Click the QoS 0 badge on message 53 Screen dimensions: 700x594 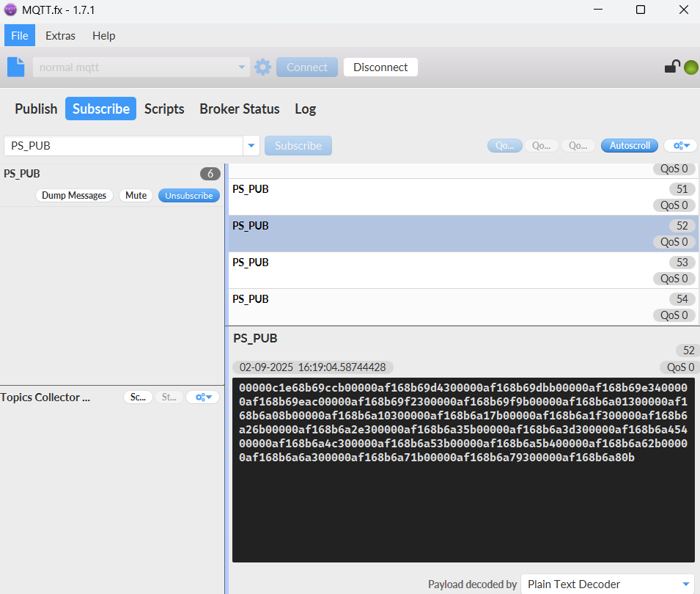674,278
